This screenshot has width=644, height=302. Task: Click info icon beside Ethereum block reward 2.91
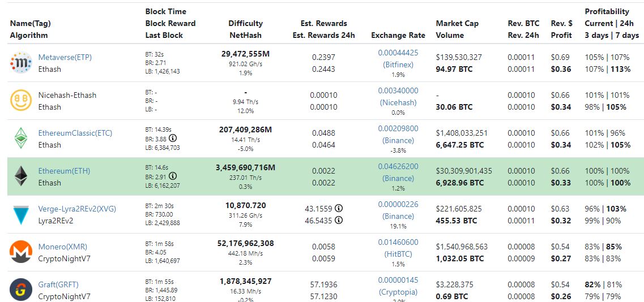(x=173, y=176)
